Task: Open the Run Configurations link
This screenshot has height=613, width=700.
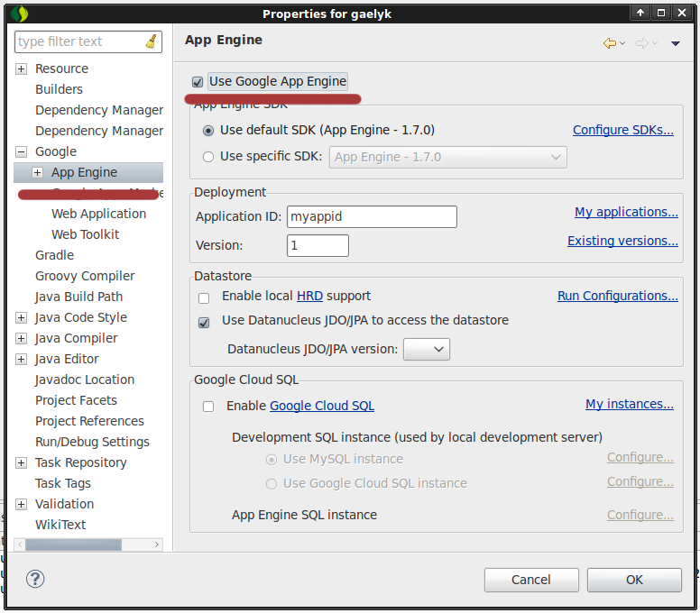Action: point(618,296)
